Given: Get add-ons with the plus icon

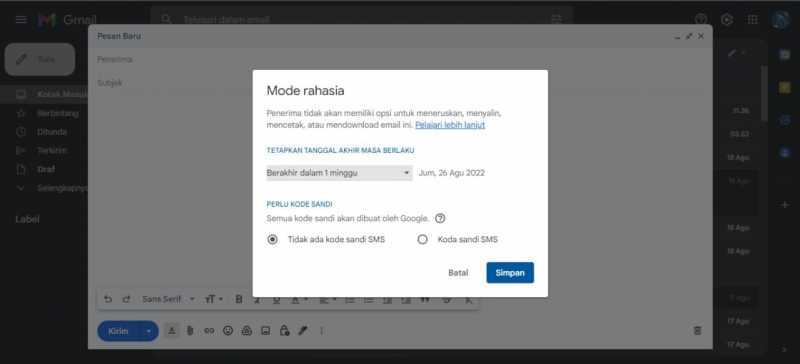Looking at the screenshot, I should [x=785, y=205].
